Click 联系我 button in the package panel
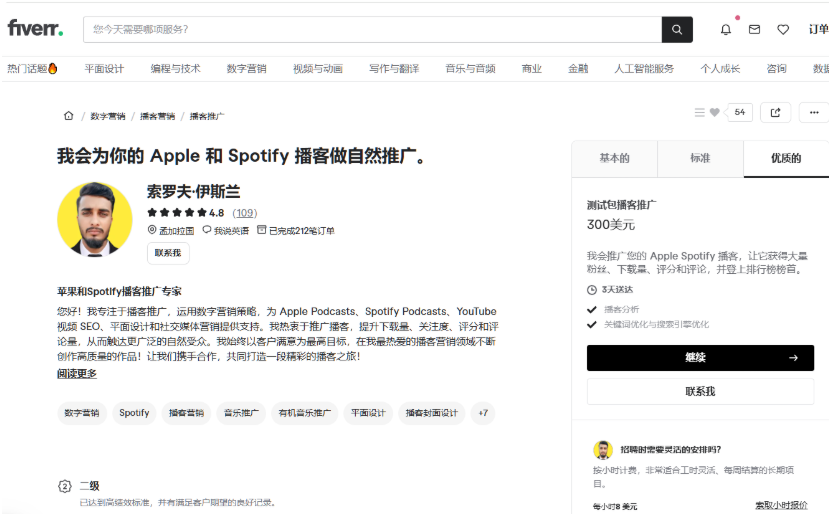 click(700, 392)
